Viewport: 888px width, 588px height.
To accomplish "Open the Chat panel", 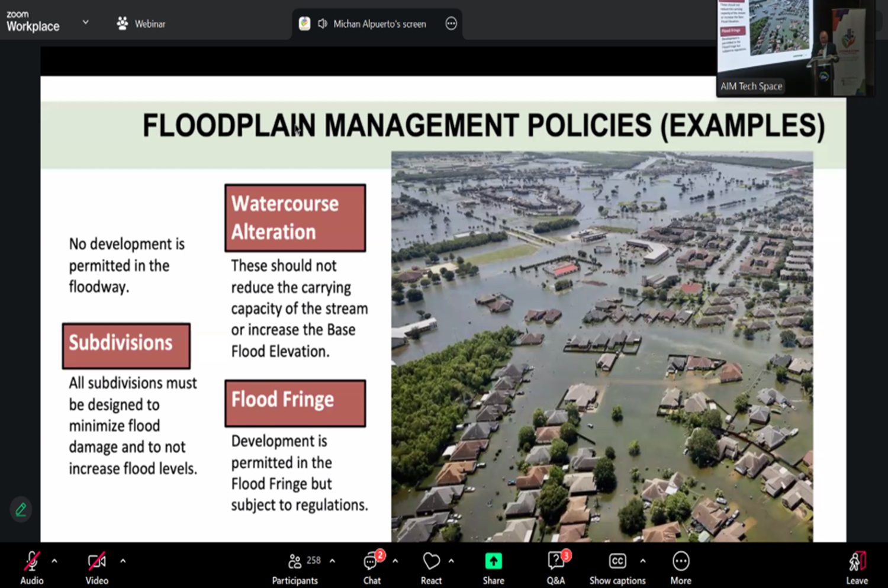I will click(x=372, y=561).
